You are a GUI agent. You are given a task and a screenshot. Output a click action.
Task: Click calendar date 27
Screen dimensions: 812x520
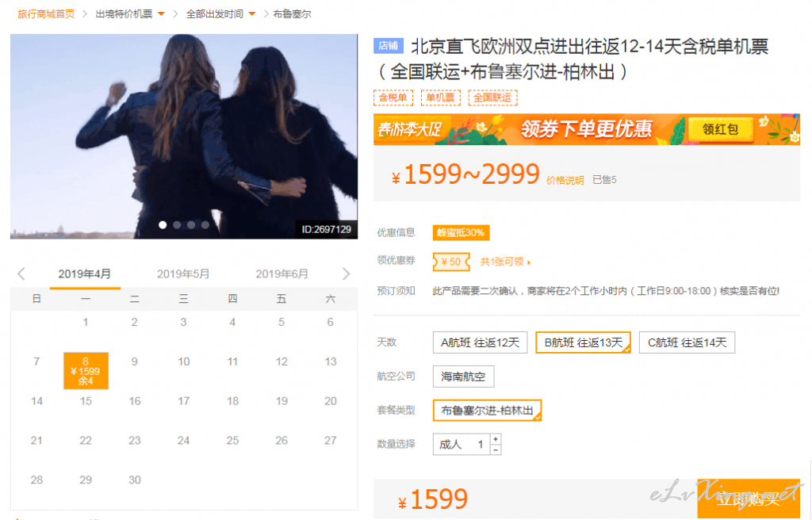pos(331,441)
